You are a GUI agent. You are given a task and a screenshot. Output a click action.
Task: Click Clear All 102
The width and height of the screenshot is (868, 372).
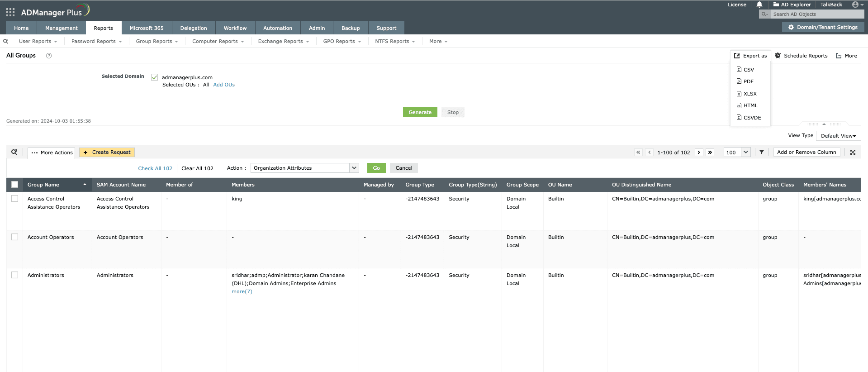click(x=197, y=168)
